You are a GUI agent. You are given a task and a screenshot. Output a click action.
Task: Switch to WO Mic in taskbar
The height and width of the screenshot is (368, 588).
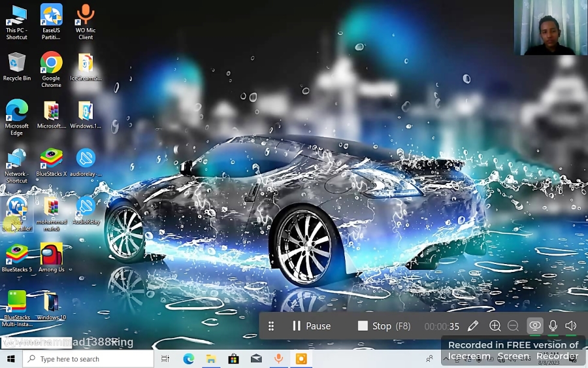coord(278,359)
